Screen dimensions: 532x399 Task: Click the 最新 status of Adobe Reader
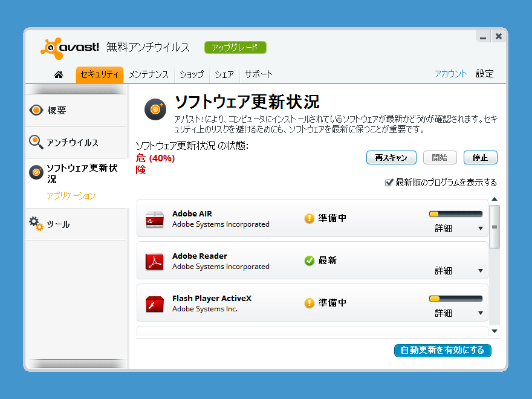(328, 261)
